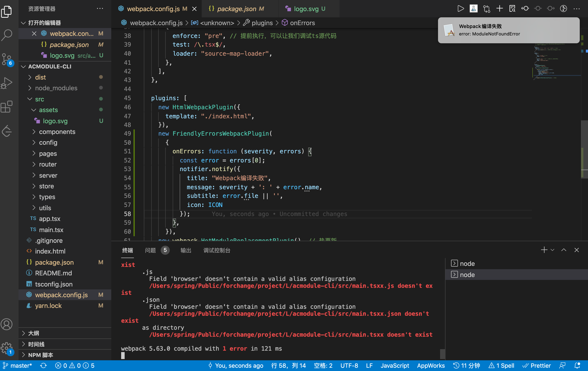Click the more actions ellipsis in editor toolbar
Screen dimensions: 588x371
pos(576,9)
